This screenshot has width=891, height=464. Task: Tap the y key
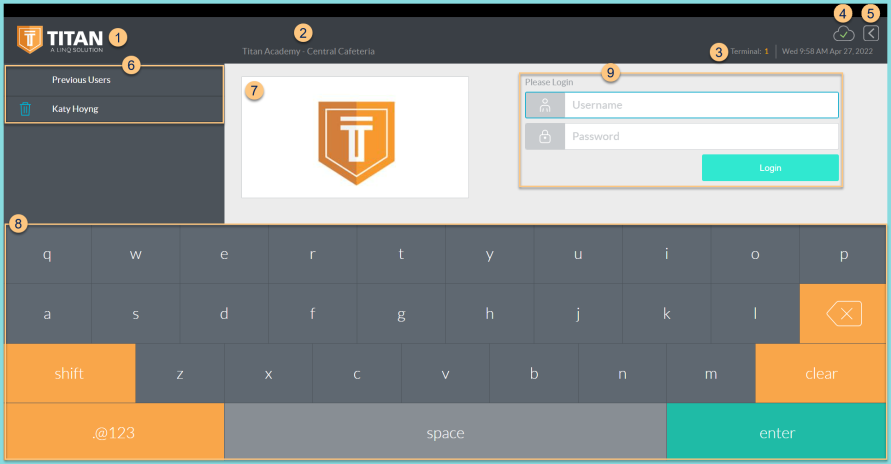[x=490, y=254]
